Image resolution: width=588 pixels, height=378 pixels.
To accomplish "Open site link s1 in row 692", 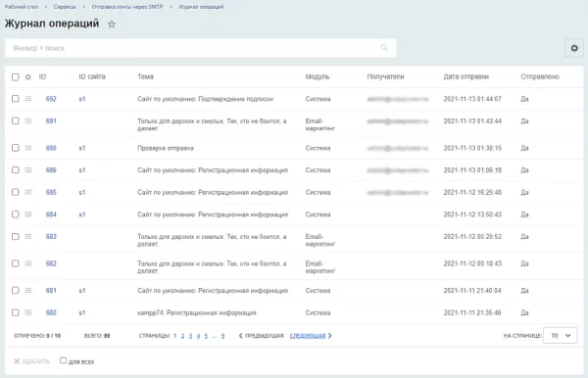I will (x=82, y=99).
